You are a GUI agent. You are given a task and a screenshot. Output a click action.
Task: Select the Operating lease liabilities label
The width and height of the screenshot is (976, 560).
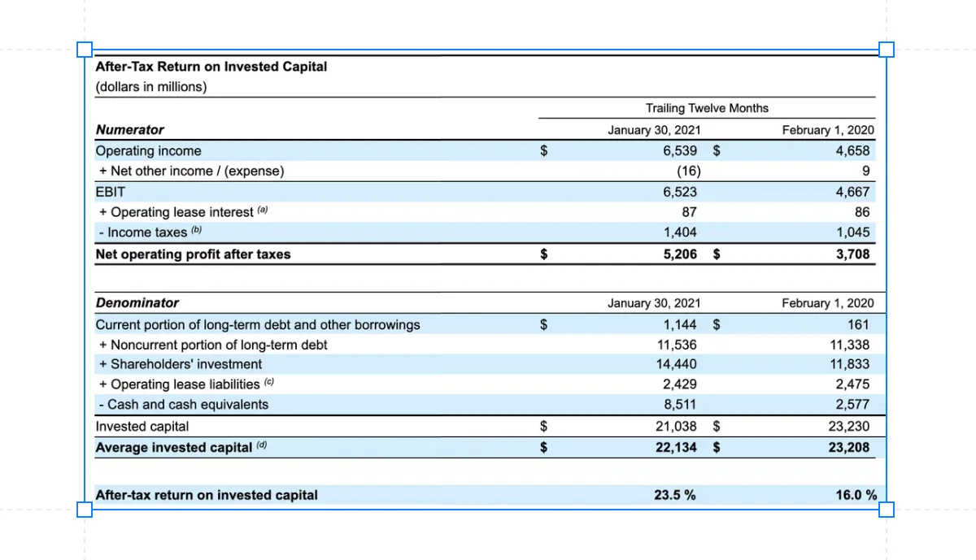[x=187, y=384]
